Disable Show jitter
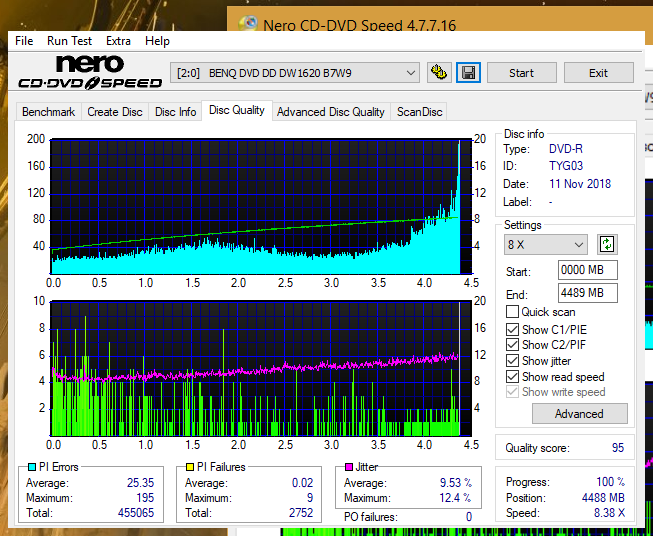This screenshot has width=653, height=536. [x=512, y=361]
